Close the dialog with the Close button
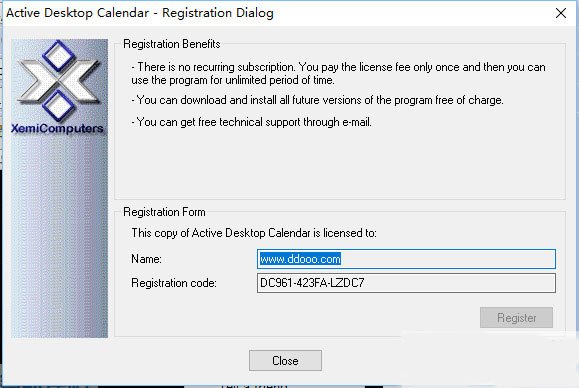 pos(285,360)
